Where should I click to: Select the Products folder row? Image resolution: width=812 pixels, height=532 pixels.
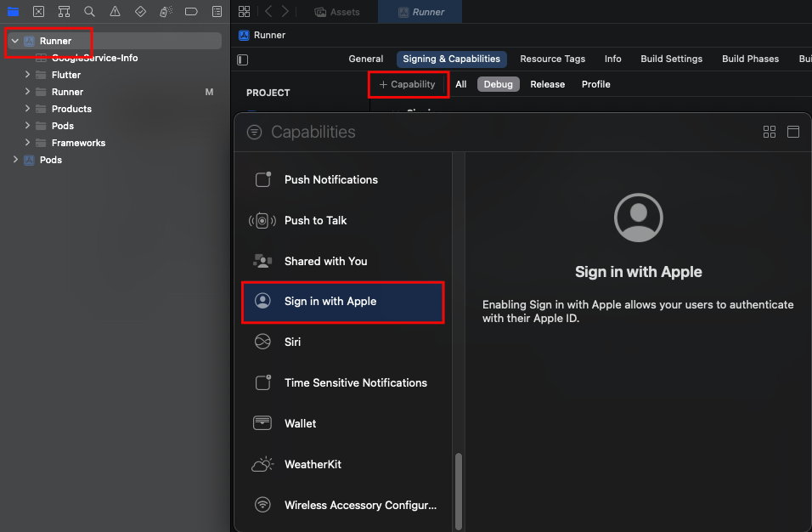pos(115,109)
